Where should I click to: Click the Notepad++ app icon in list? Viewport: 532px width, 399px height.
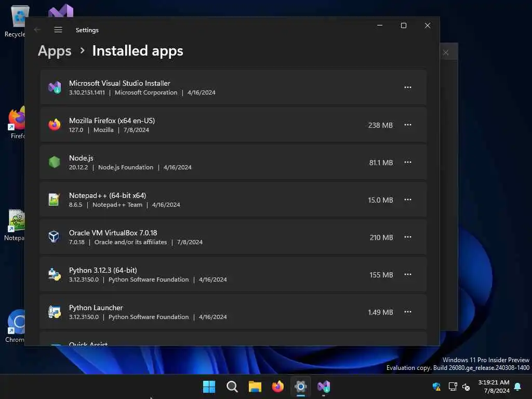54,199
